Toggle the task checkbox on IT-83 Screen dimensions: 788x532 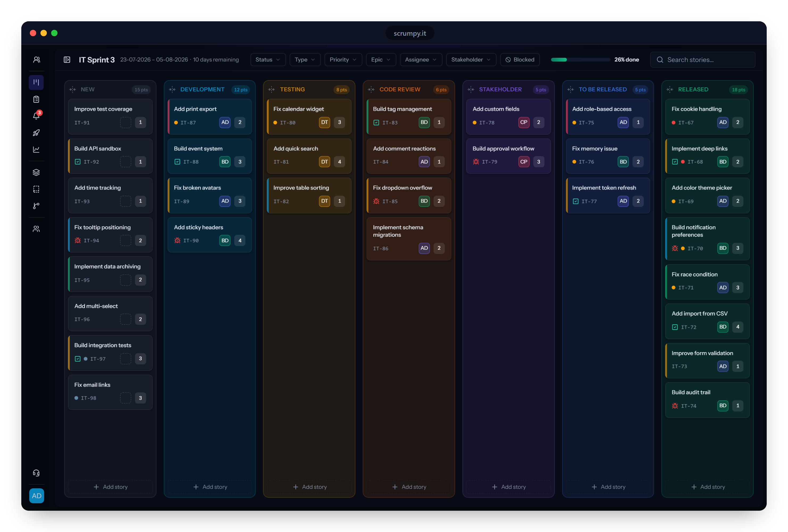(x=376, y=122)
